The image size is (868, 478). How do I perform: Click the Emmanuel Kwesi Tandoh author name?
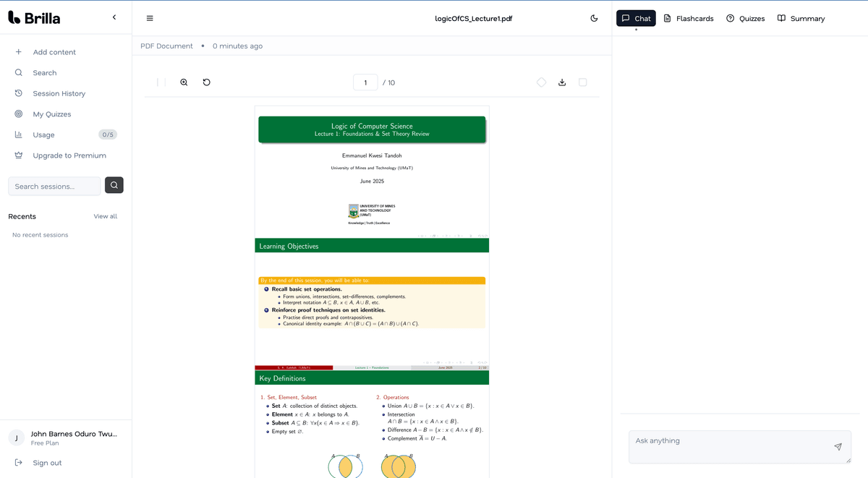coord(372,155)
